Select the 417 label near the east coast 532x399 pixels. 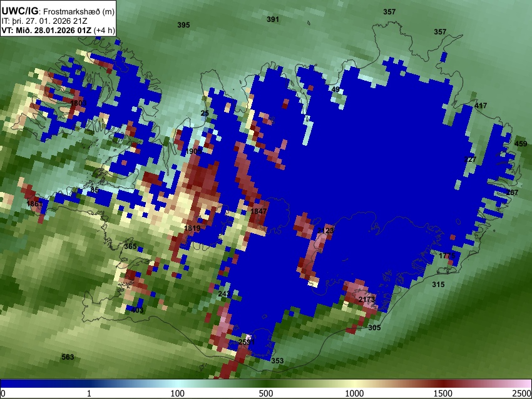(x=481, y=106)
